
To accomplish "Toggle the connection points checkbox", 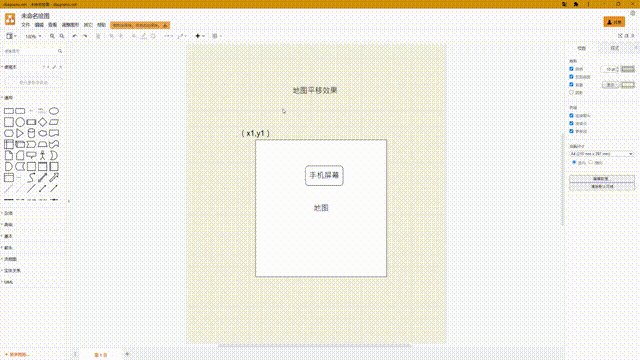I will 571,123.
